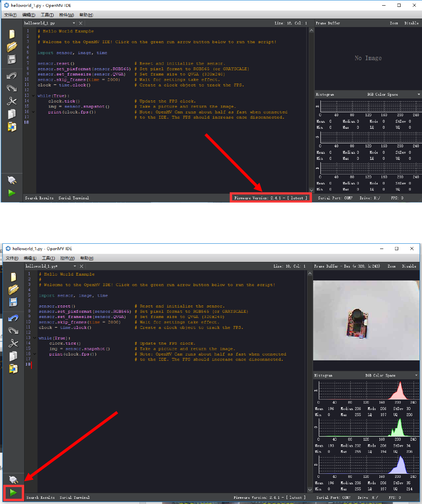Open helloworld_1.py* file dropdown in lower window
The image size is (422, 504).
click(x=75, y=266)
